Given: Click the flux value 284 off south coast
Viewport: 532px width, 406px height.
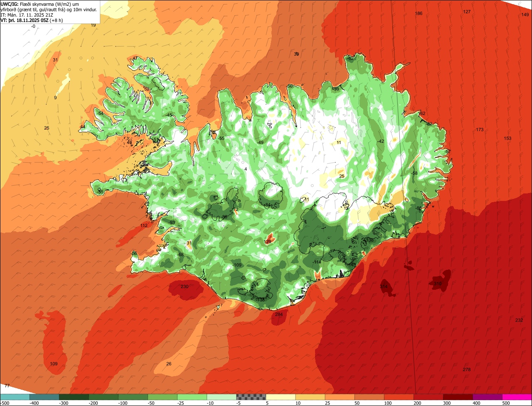Looking at the screenshot, I should coord(279,314).
